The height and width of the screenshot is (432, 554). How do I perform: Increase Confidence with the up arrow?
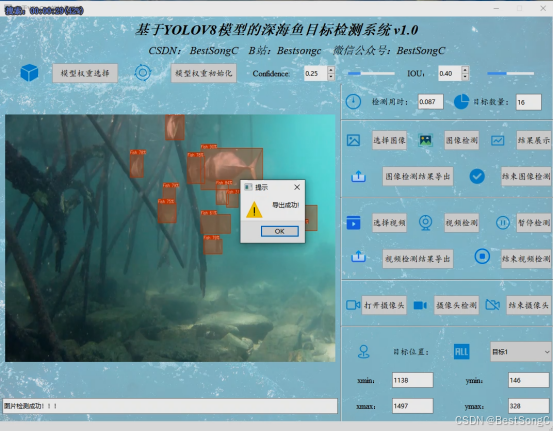pyautogui.click(x=331, y=70)
